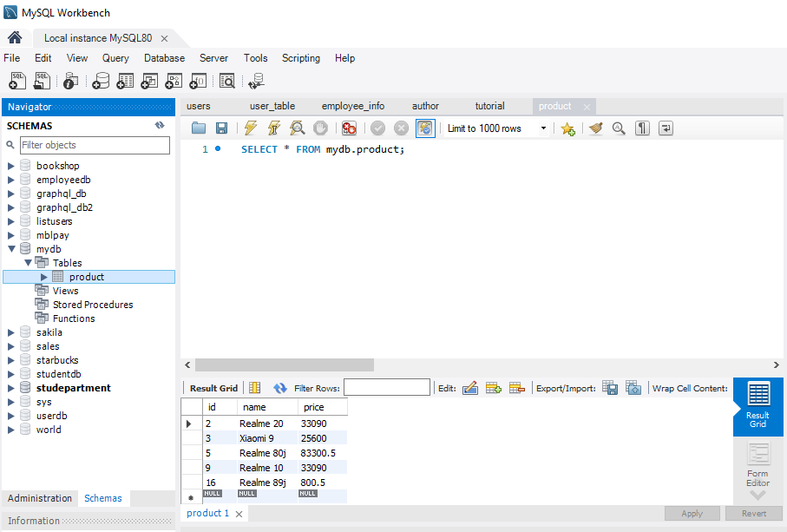Expand the employeedb schema

click(11, 180)
